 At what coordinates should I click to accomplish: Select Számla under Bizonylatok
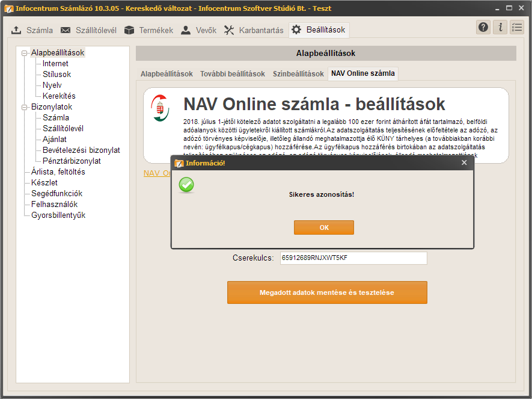click(56, 118)
